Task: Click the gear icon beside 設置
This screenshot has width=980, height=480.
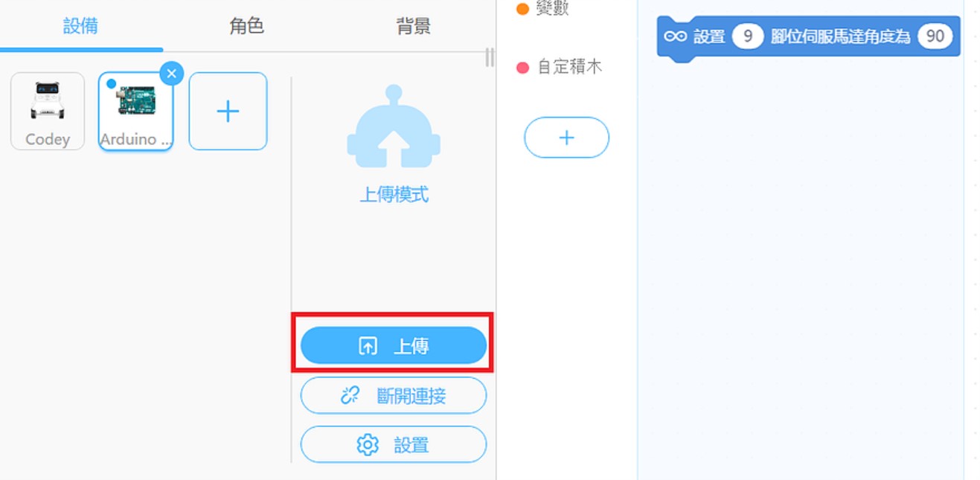Action: coord(368,445)
